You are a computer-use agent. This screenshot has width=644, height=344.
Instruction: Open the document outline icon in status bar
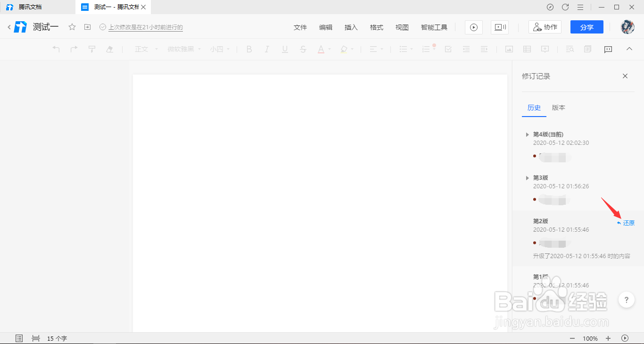[x=19, y=338]
